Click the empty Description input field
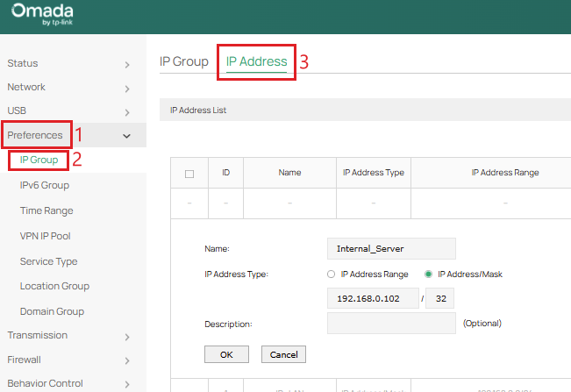This screenshot has width=571, height=392. point(391,324)
